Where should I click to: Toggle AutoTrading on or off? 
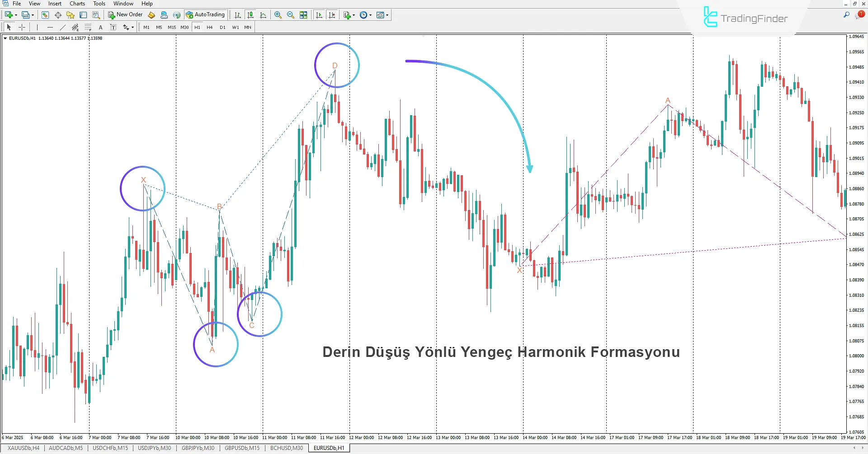(206, 14)
